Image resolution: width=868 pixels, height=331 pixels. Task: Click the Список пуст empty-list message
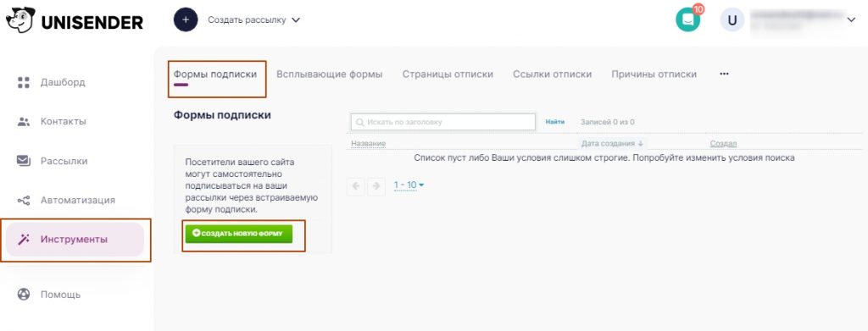(604, 157)
